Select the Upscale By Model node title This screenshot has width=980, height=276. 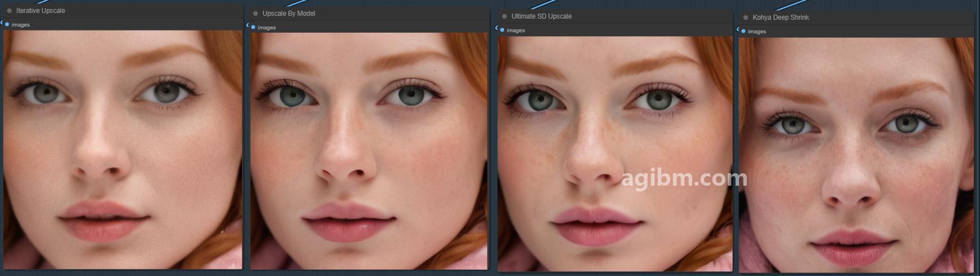click(x=289, y=14)
